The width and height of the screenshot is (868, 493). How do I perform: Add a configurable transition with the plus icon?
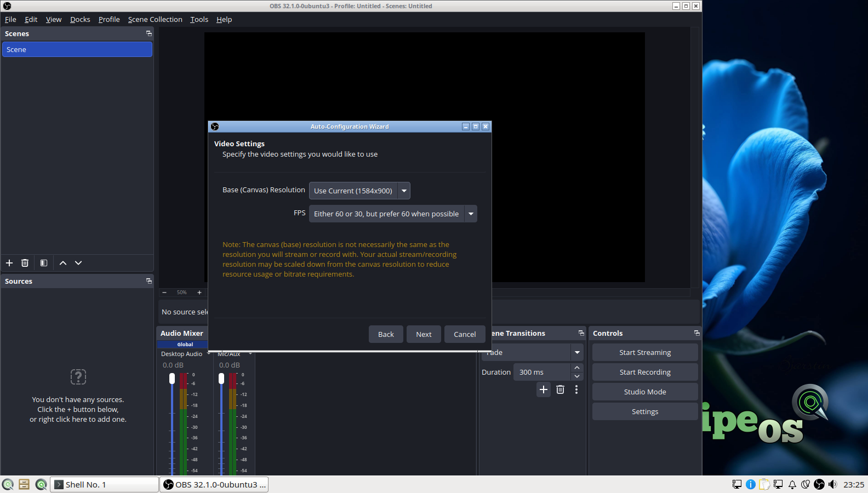(x=544, y=389)
